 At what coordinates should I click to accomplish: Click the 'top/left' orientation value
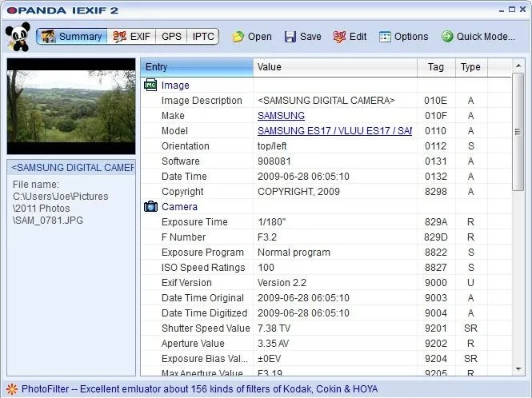coord(272,145)
